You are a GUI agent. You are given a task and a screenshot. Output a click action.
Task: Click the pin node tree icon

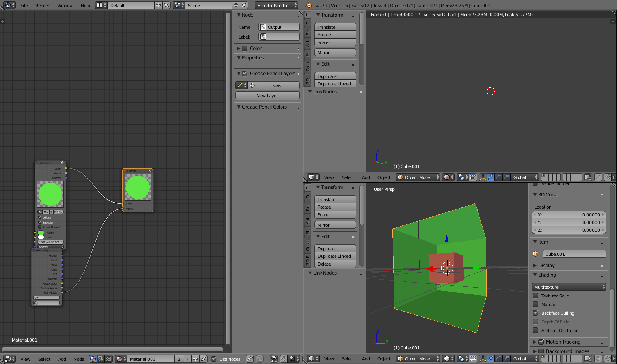click(x=249, y=359)
